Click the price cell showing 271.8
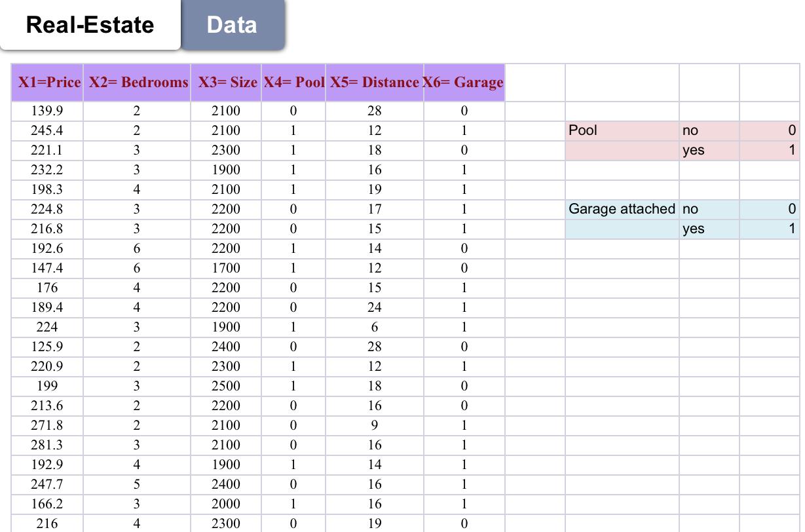805x532 pixels. click(x=47, y=425)
